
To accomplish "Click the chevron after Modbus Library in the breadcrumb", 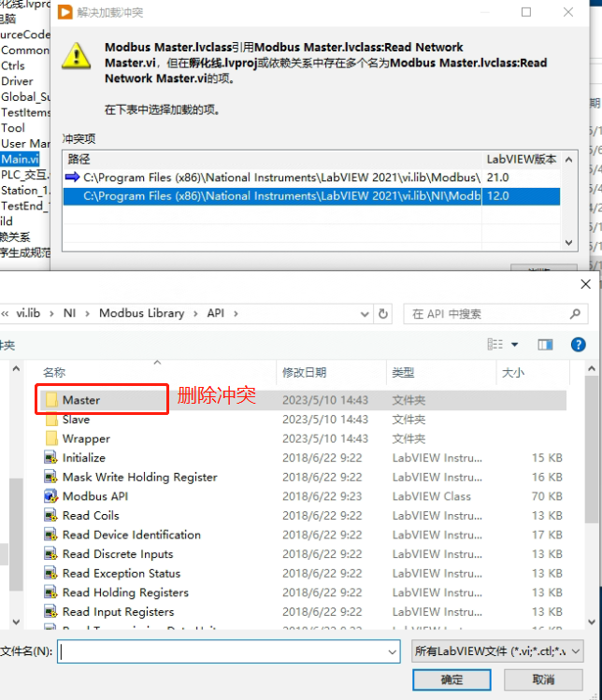I will [x=195, y=314].
